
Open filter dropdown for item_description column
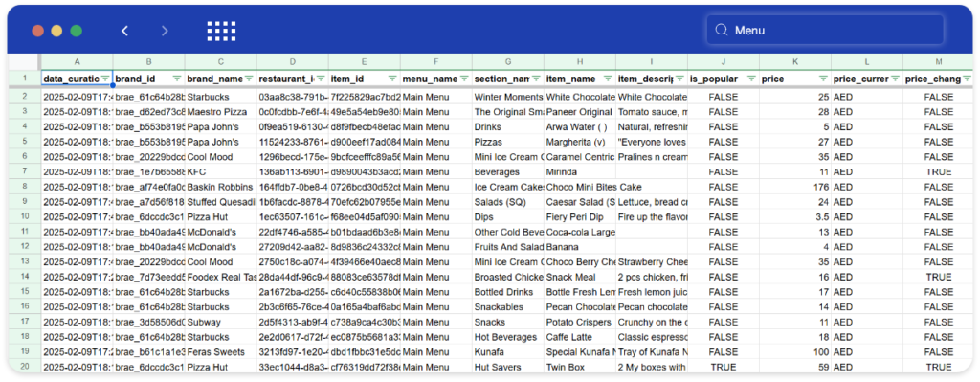tap(679, 79)
